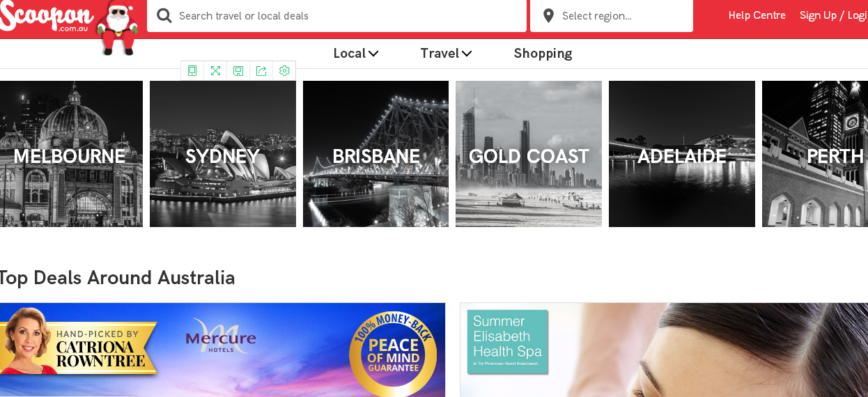868x397 pixels.
Task: Click the magnifying glass search icon
Action: pyautogui.click(x=164, y=15)
